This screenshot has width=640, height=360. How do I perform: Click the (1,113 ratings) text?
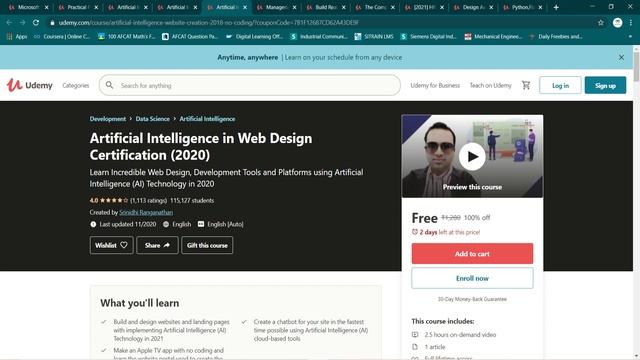(x=149, y=200)
